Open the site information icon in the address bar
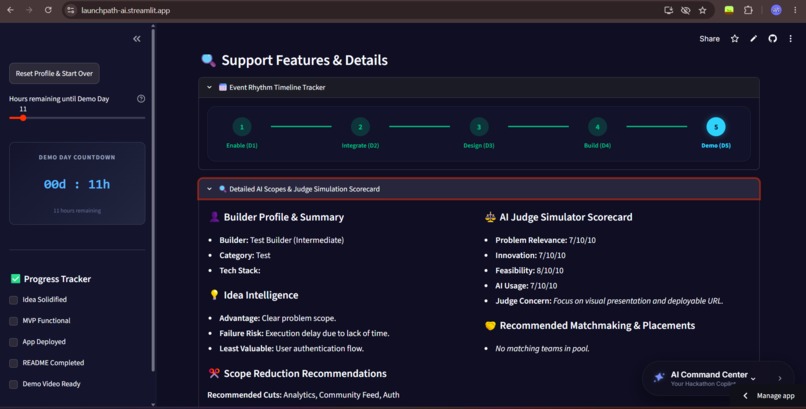 coord(71,10)
